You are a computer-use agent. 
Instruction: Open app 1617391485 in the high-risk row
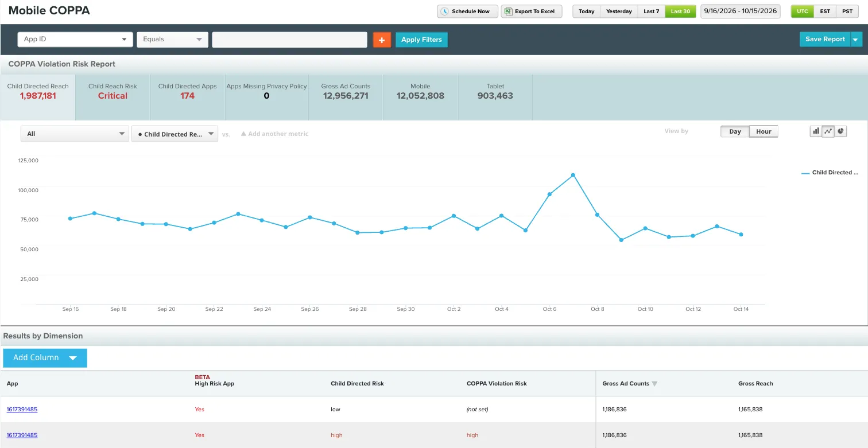(x=22, y=435)
